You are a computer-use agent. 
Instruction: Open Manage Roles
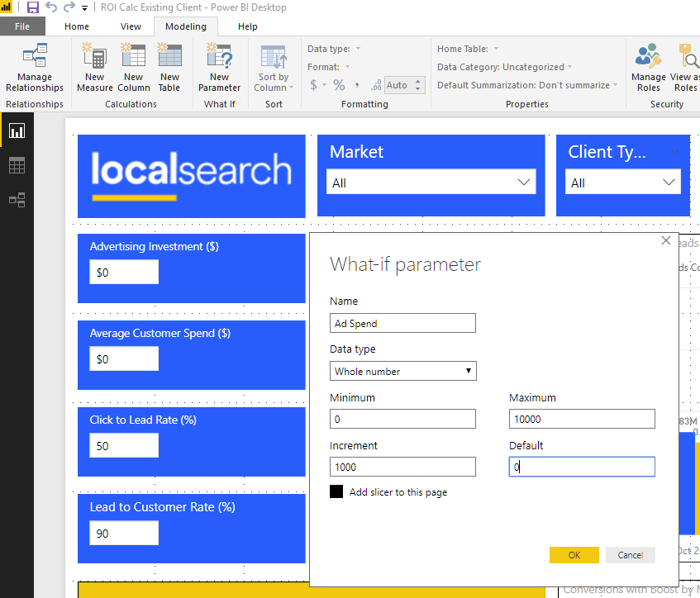[x=648, y=68]
